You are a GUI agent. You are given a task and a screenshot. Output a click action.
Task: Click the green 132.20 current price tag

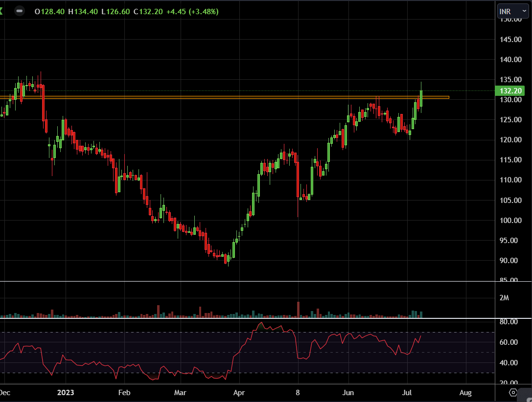click(510, 91)
